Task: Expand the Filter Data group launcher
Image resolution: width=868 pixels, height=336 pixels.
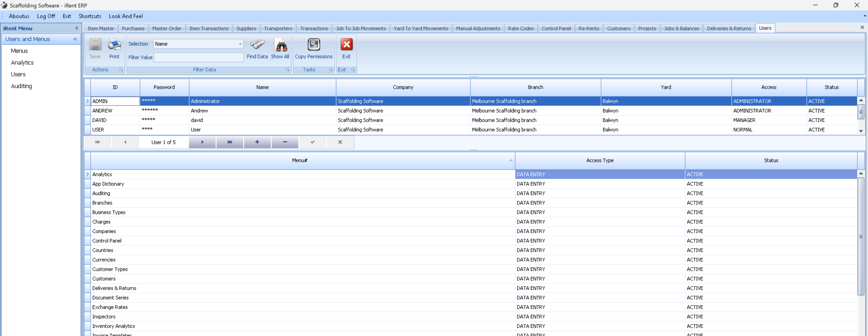Action: click(288, 70)
